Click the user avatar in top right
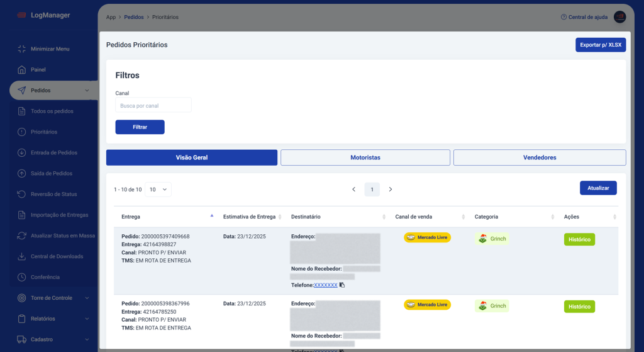Screen dimensions: 644x352 pyautogui.click(x=619, y=17)
